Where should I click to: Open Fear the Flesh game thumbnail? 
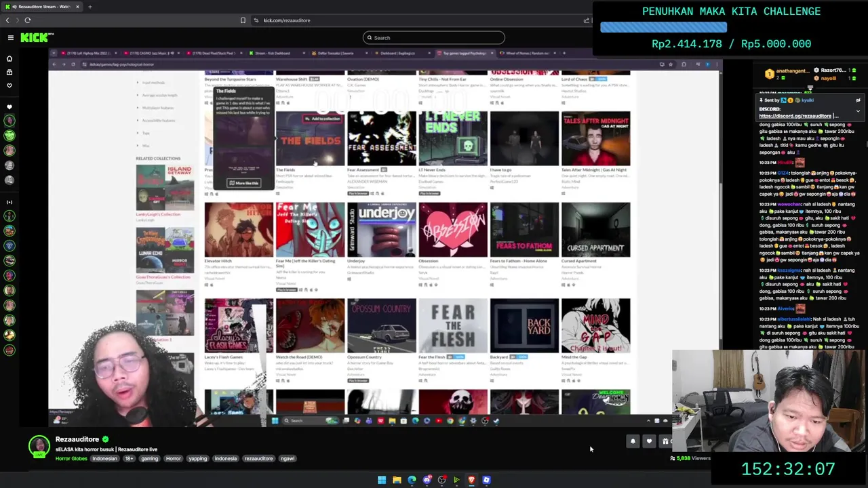(x=453, y=325)
